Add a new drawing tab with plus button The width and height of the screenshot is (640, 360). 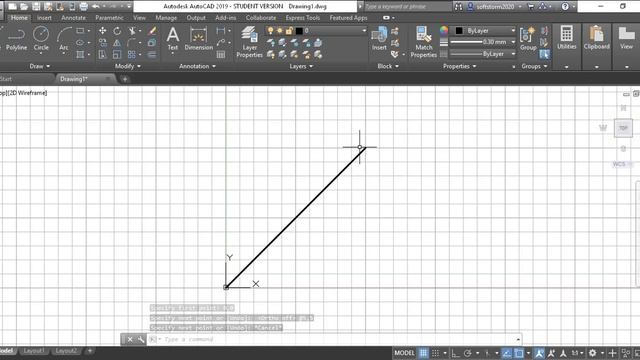[125, 79]
